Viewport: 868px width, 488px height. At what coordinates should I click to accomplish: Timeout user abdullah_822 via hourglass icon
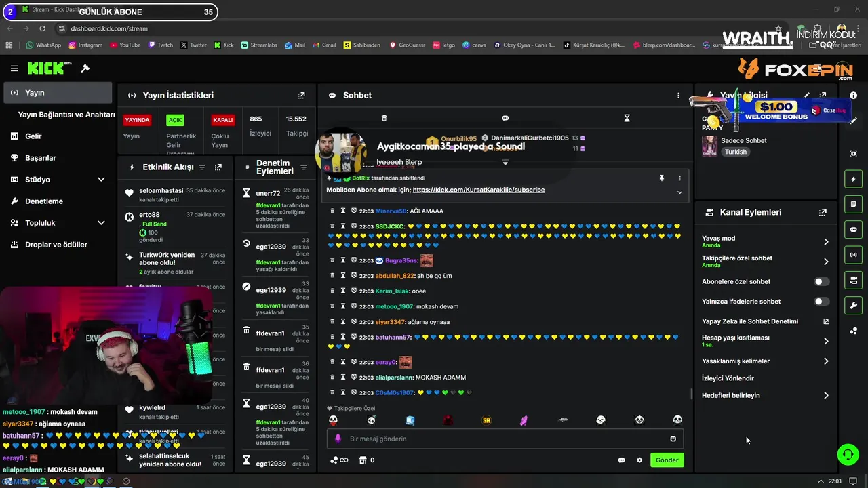pos(343,275)
